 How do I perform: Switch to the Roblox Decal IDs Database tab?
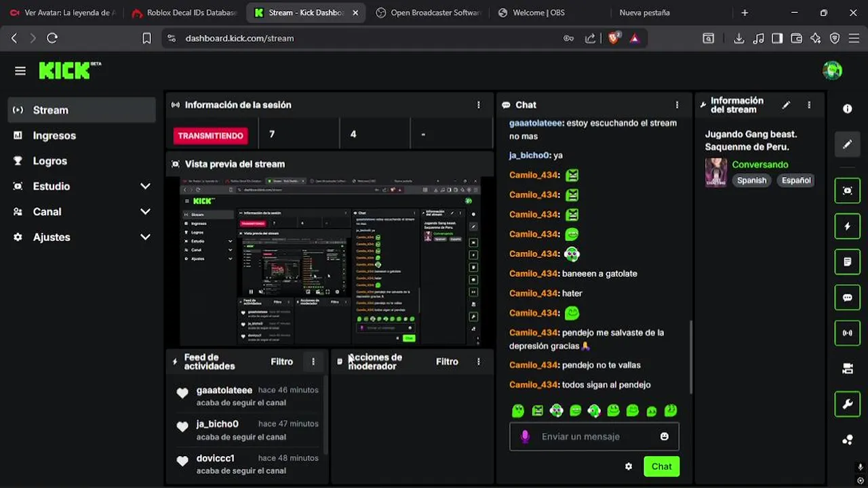(x=184, y=13)
